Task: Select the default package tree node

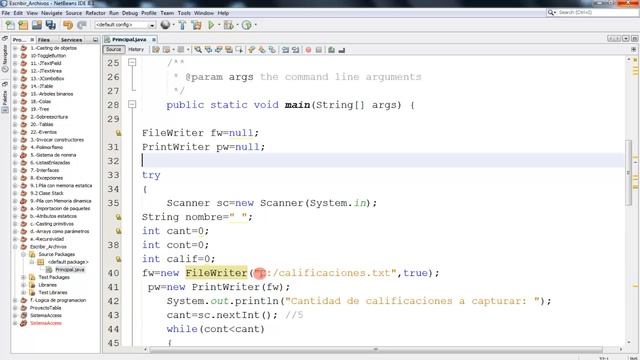Action: (x=67, y=262)
